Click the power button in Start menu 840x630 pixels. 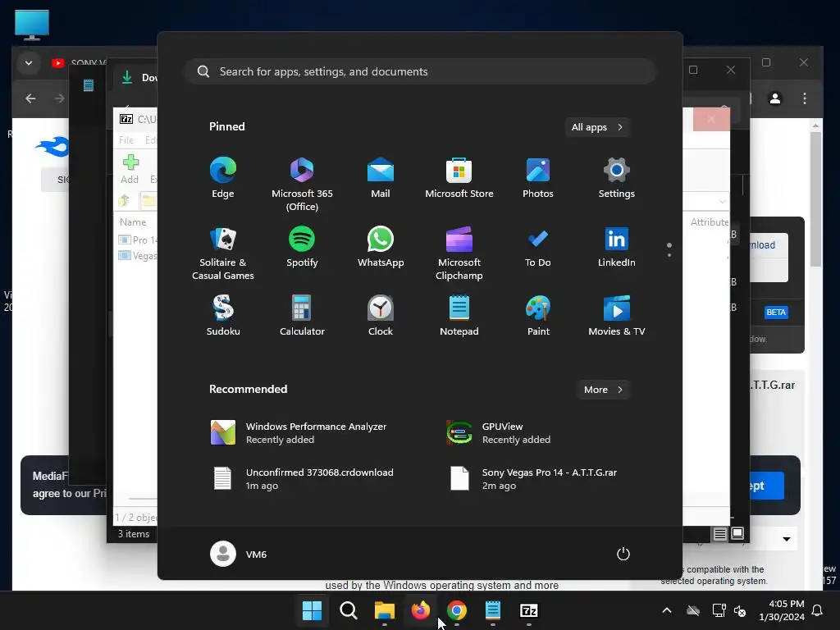[623, 554]
